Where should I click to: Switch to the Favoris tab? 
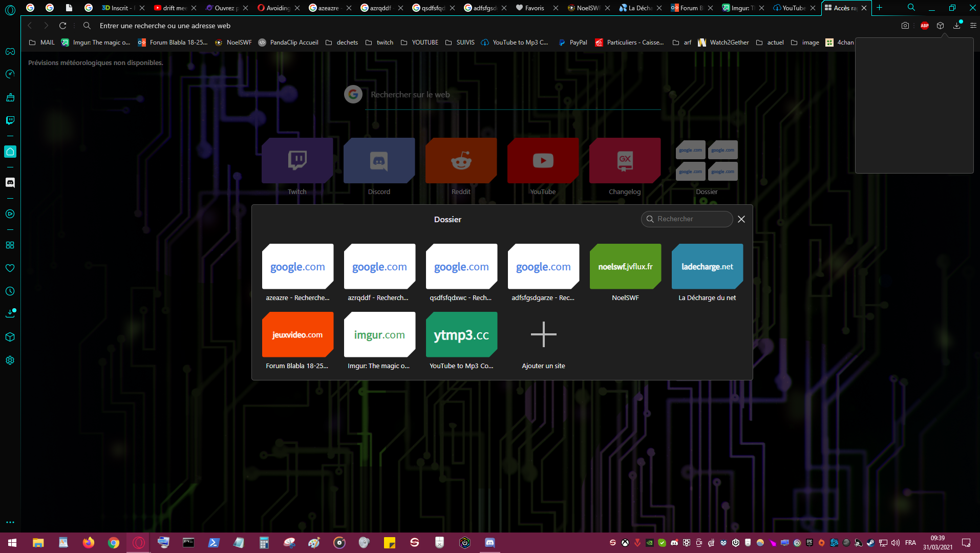pos(534,8)
